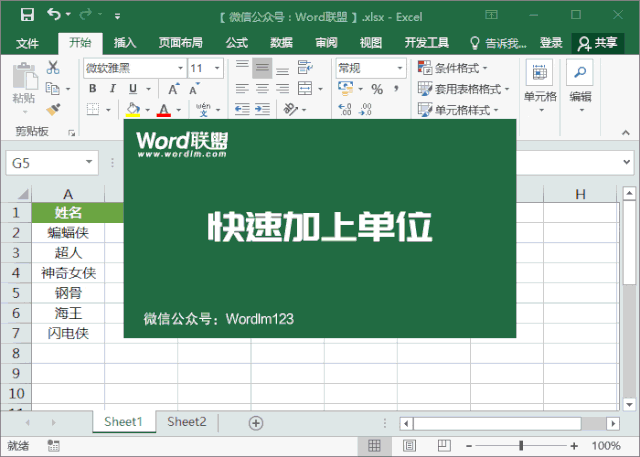Switch to 视图 View tab
The height and width of the screenshot is (457, 640).
[x=371, y=43]
